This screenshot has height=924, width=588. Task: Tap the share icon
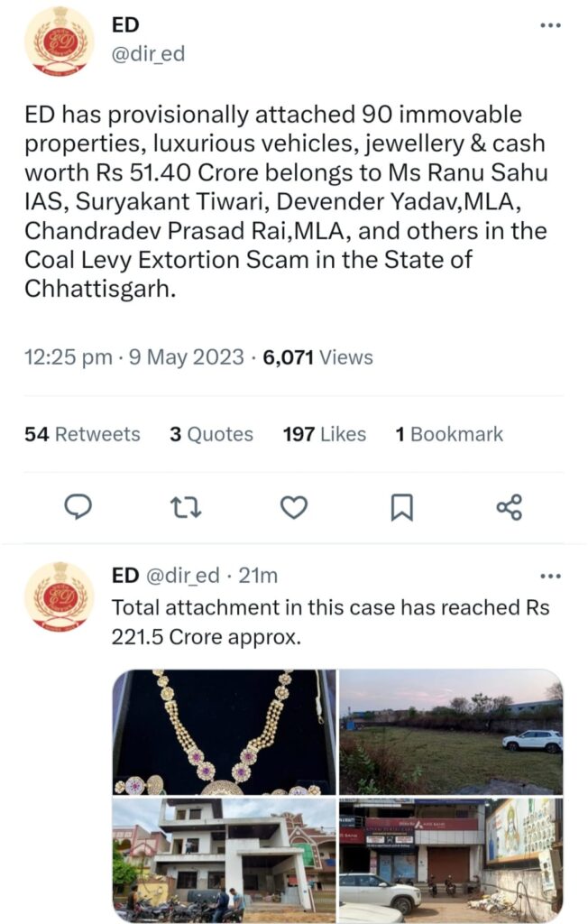(x=509, y=508)
